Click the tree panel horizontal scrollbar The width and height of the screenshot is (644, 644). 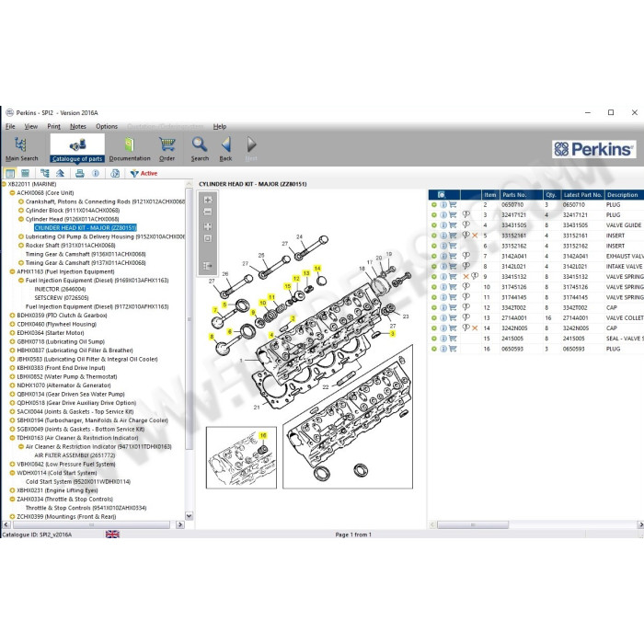coord(92,524)
